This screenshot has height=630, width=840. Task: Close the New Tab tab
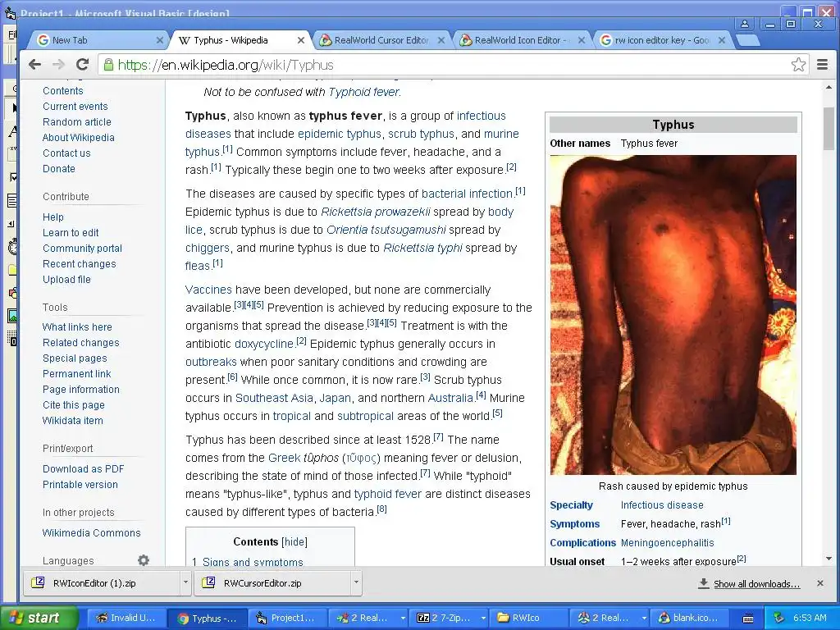pyautogui.click(x=159, y=40)
